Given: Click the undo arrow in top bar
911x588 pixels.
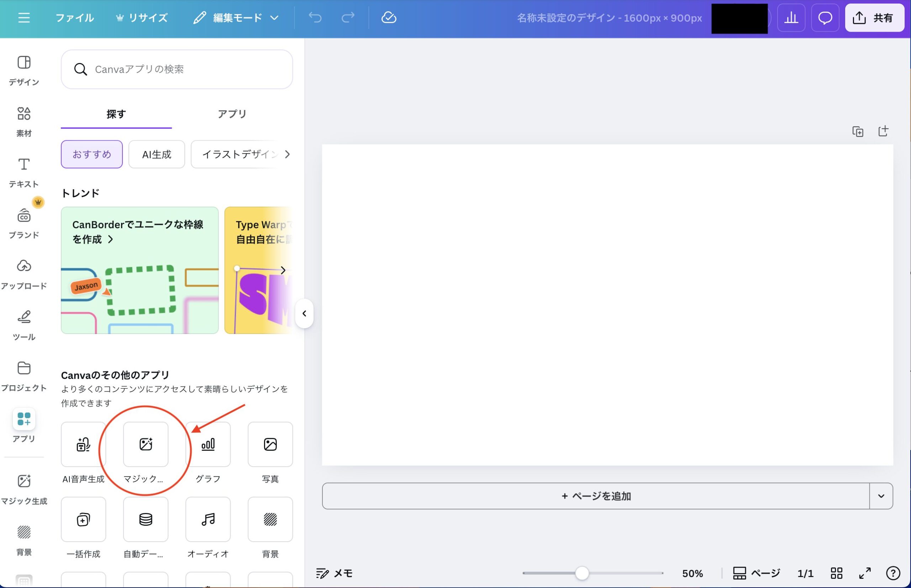Looking at the screenshot, I should [315, 17].
